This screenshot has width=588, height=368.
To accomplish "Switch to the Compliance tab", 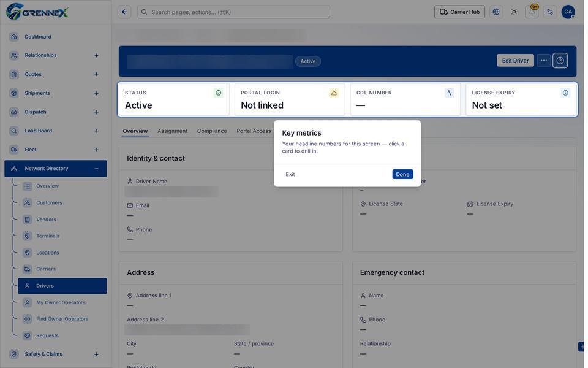I will tap(212, 131).
